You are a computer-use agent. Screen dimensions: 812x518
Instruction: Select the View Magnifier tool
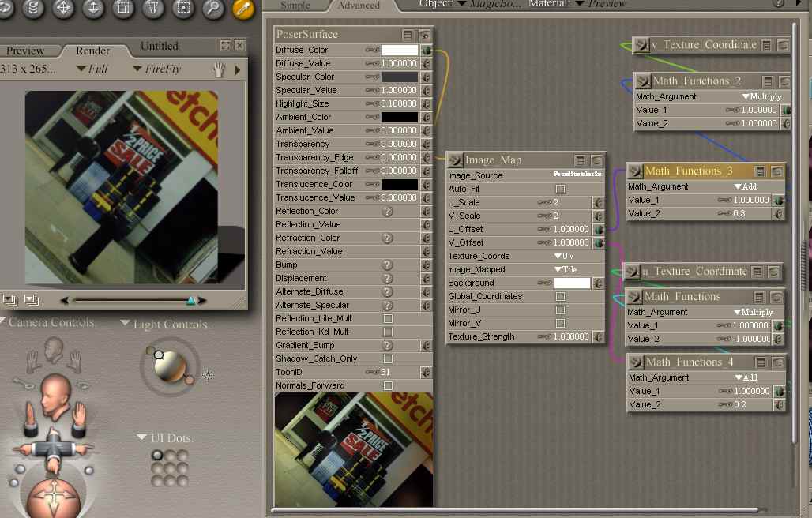coord(213,9)
